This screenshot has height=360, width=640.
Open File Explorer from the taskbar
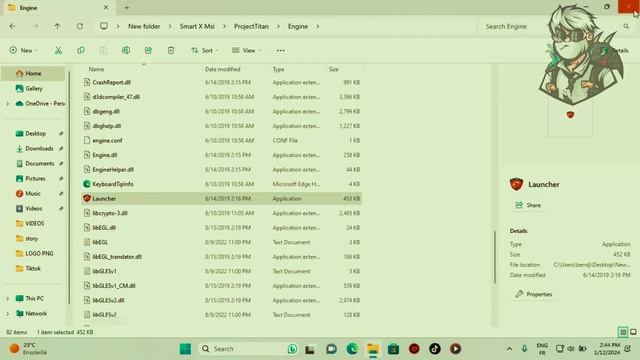pos(373,349)
